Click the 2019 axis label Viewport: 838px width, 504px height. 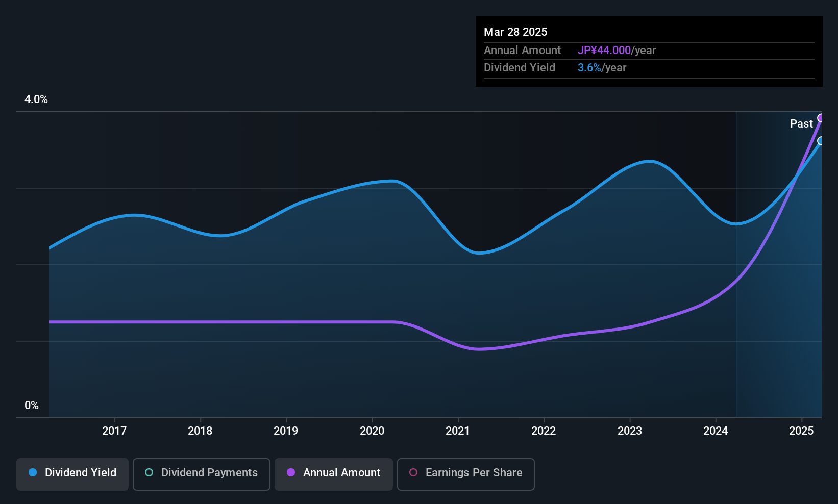286,431
